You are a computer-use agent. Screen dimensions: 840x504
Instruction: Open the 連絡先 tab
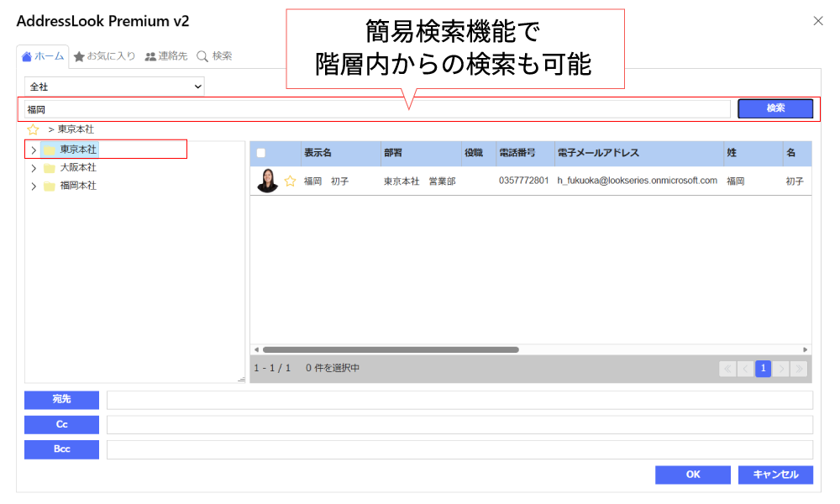click(165, 56)
